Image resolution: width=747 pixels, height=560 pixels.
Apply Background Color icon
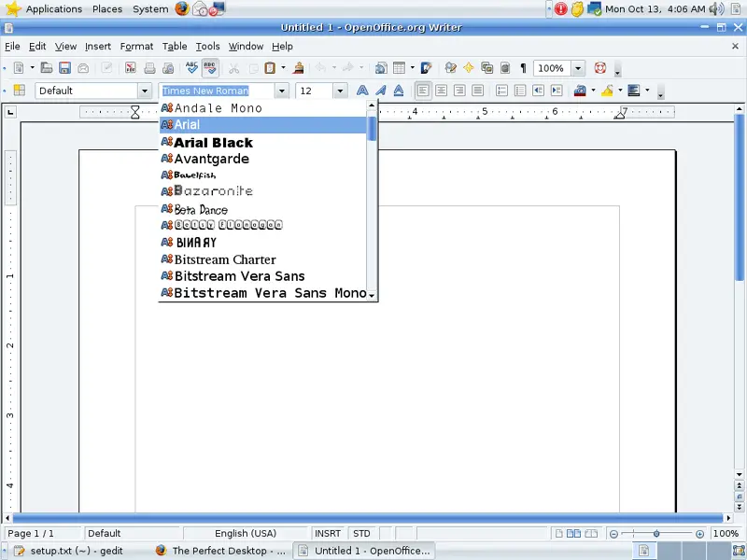634,91
